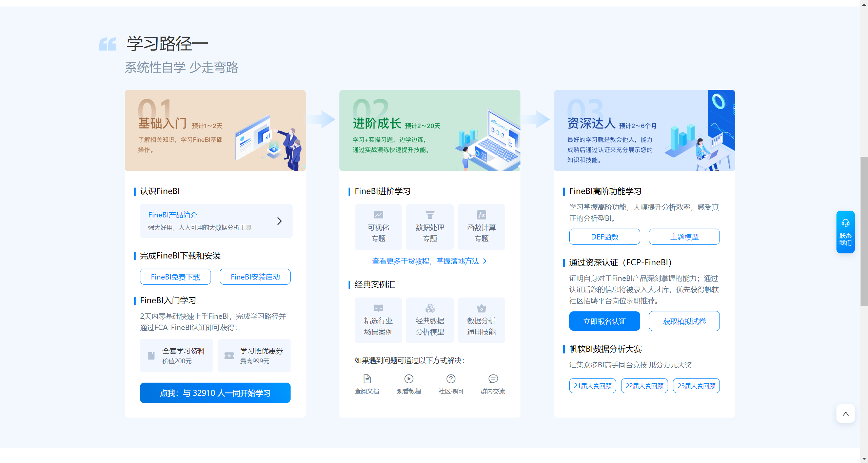Click the 立即报名认证 button
The height and width of the screenshot is (463, 868).
coord(605,321)
